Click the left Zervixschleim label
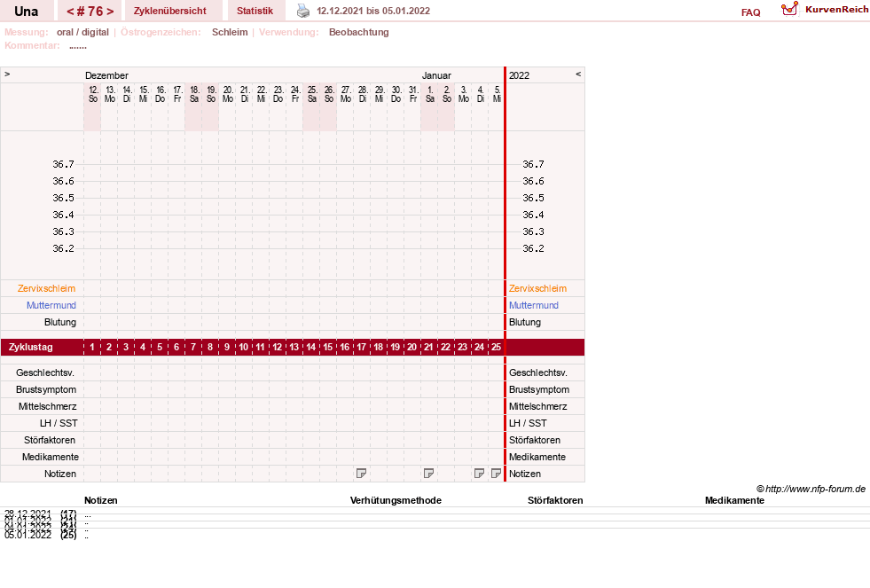The height and width of the screenshot is (588, 870). [x=46, y=288]
